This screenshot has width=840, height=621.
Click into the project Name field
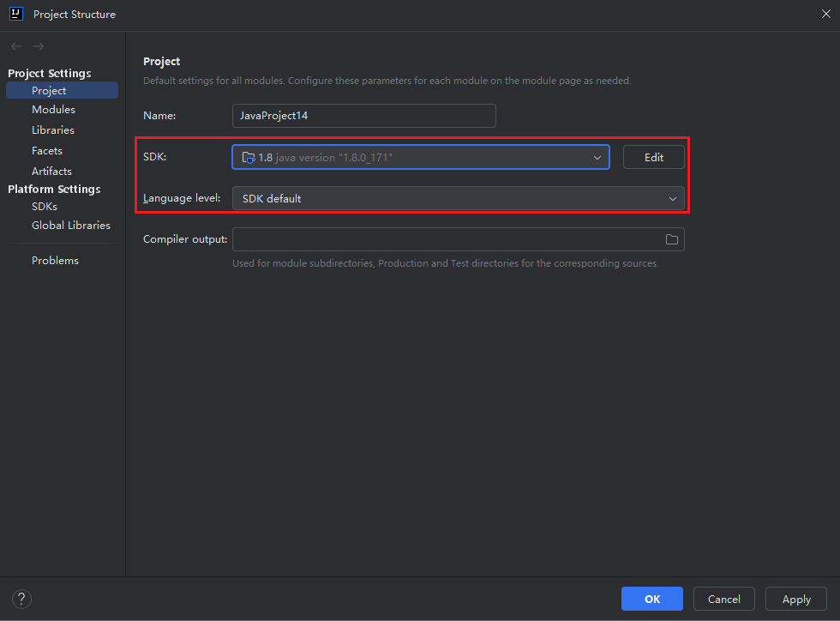(x=363, y=116)
